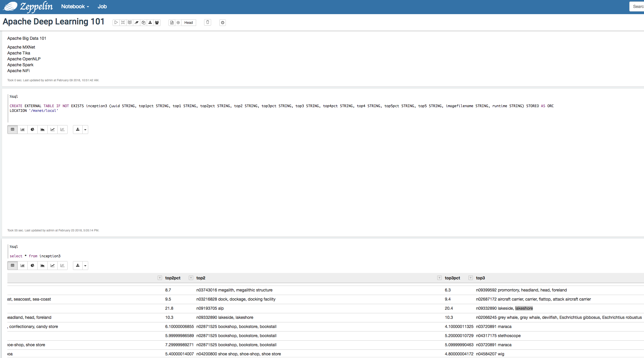Image resolution: width=644 pixels, height=358 pixels.
Task: Open the top2pct column filter dropdown
Action: pos(160,278)
